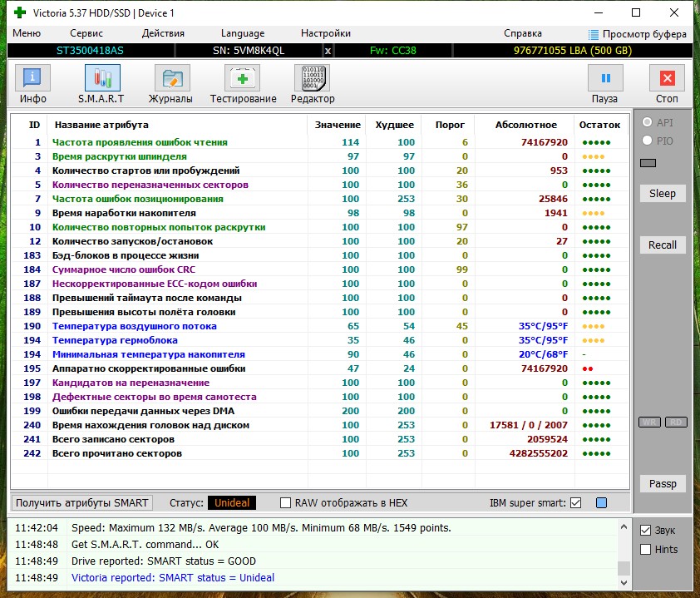Click the blue color square beside IBM super smart

(601, 503)
